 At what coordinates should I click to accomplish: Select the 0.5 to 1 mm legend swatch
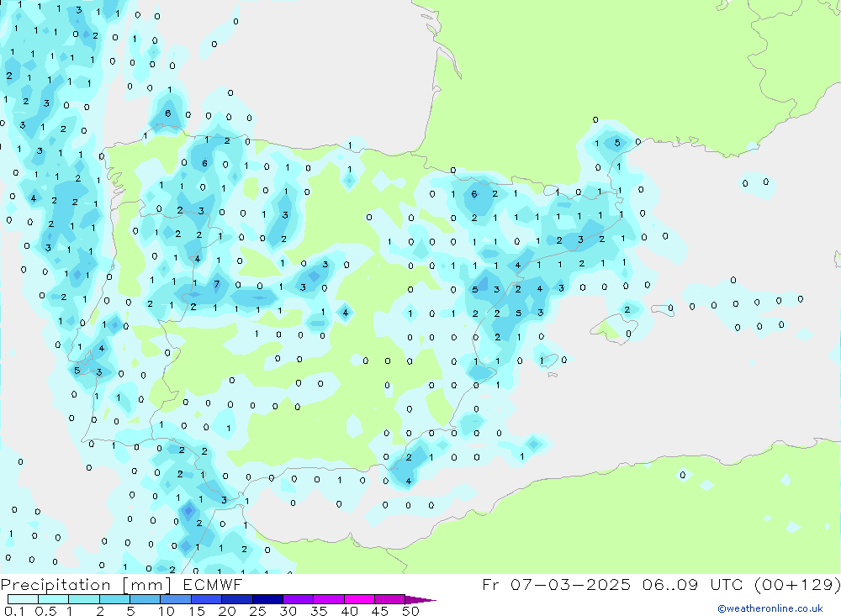pos(54,599)
